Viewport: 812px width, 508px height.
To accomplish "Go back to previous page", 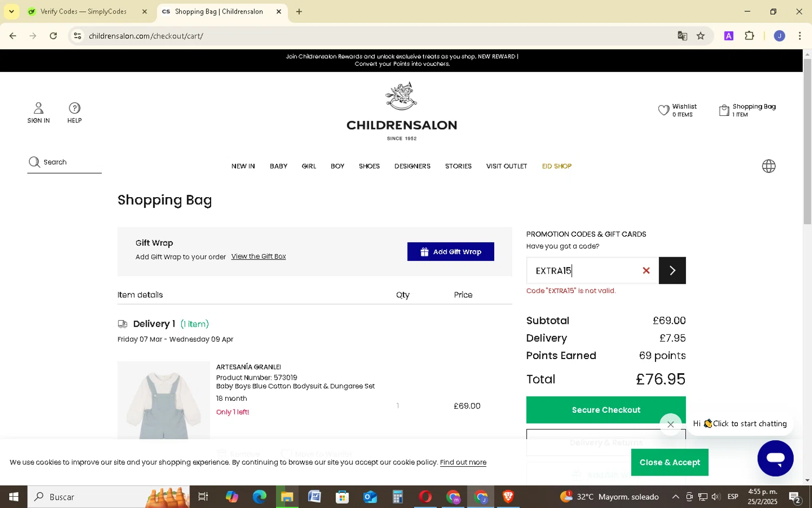I will tap(13, 36).
